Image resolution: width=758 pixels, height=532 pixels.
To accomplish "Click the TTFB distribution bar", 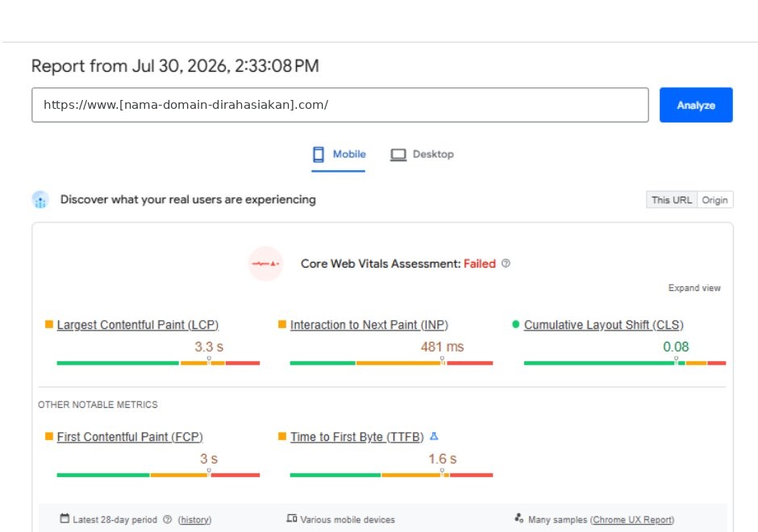I will click(x=391, y=475).
